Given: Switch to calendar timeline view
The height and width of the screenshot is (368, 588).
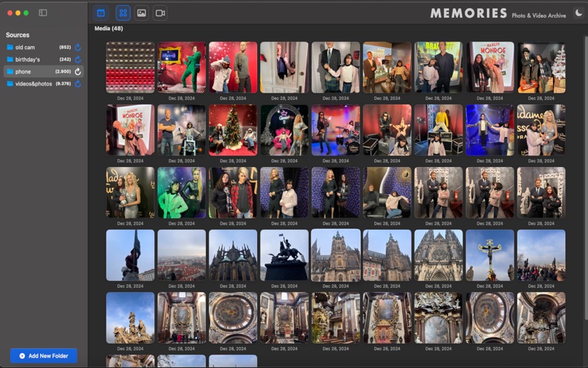Looking at the screenshot, I should coord(101,13).
